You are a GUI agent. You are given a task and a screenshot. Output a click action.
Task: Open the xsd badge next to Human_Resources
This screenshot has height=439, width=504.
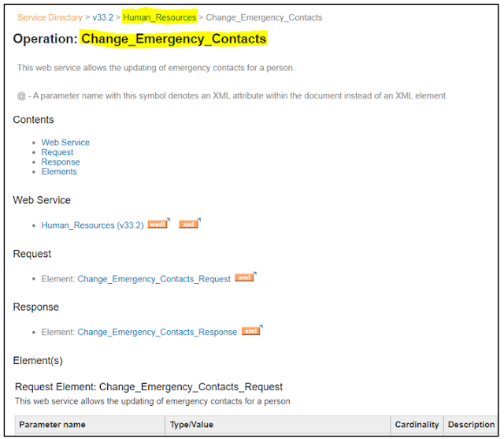tap(189, 224)
